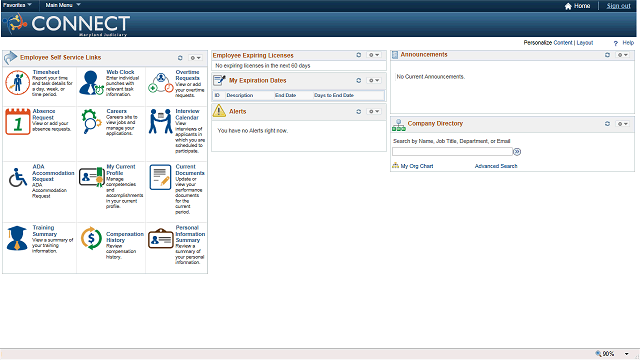This screenshot has width=640, height=360.
Task: Expand the Employee Self Service Links options dropdown
Action: point(196,58)
